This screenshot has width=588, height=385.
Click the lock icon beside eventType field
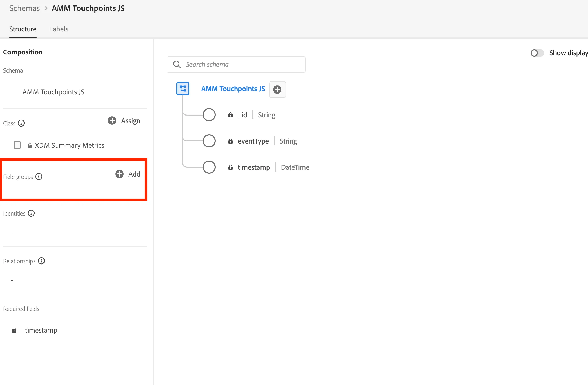coord(231,141)
